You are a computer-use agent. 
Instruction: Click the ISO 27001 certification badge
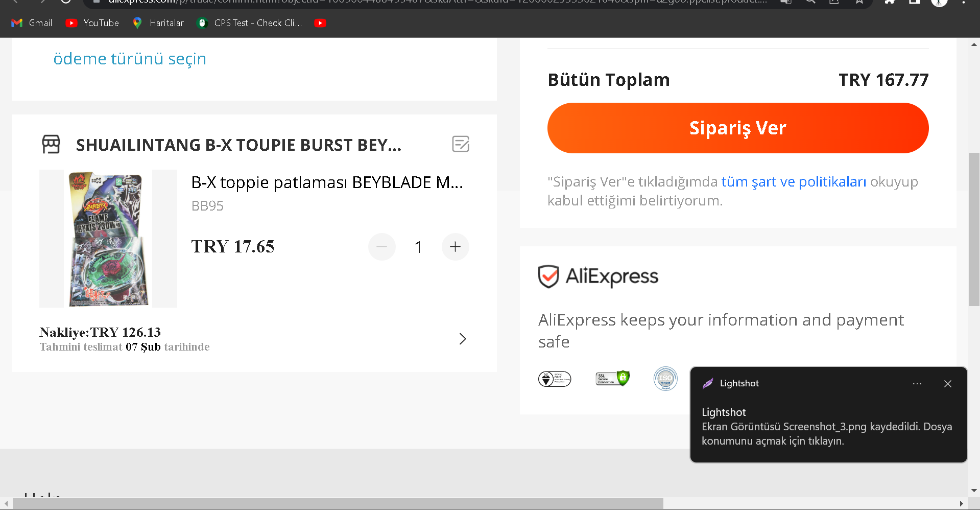[665, 379]
